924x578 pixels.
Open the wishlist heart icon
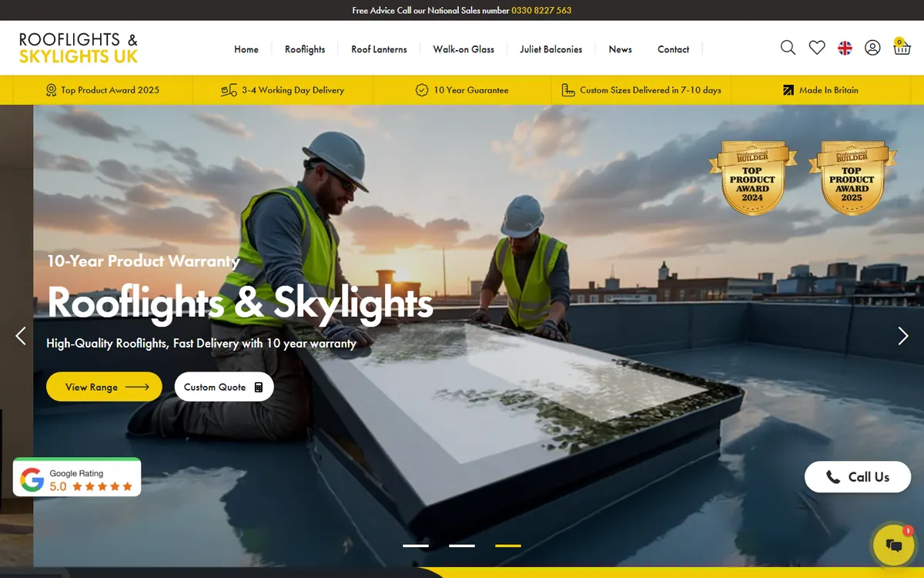(817, 48)
